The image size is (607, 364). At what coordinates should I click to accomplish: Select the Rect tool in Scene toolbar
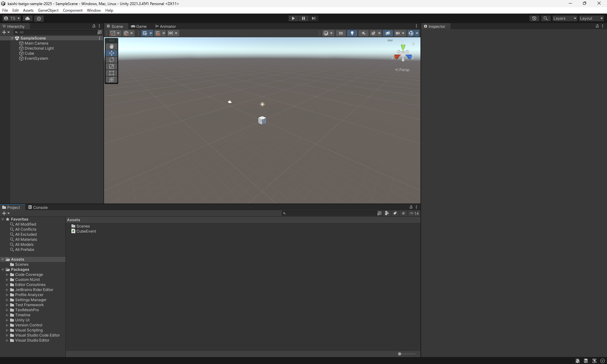(111, 73)
